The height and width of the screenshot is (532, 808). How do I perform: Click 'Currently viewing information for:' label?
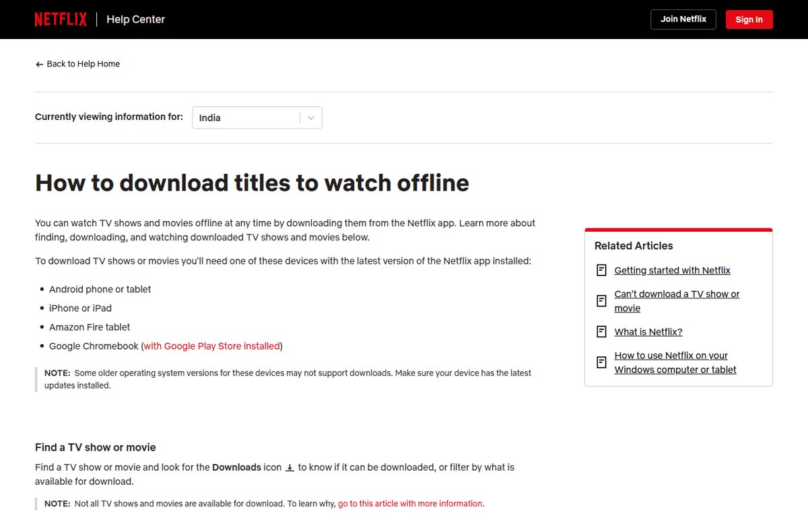coord(109,117)
